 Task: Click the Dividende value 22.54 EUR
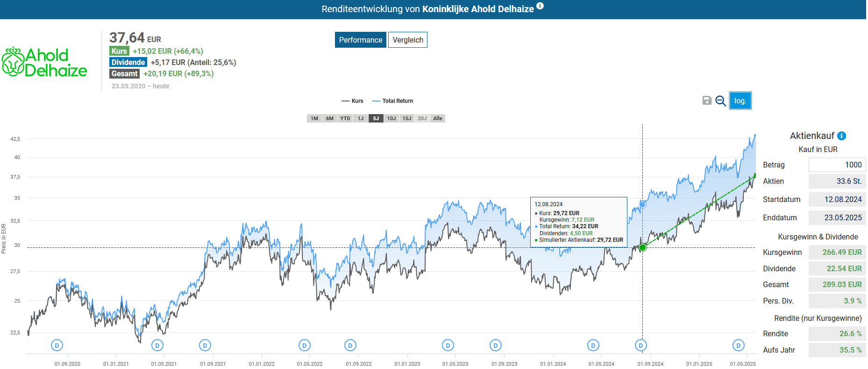tap(837, 268)
